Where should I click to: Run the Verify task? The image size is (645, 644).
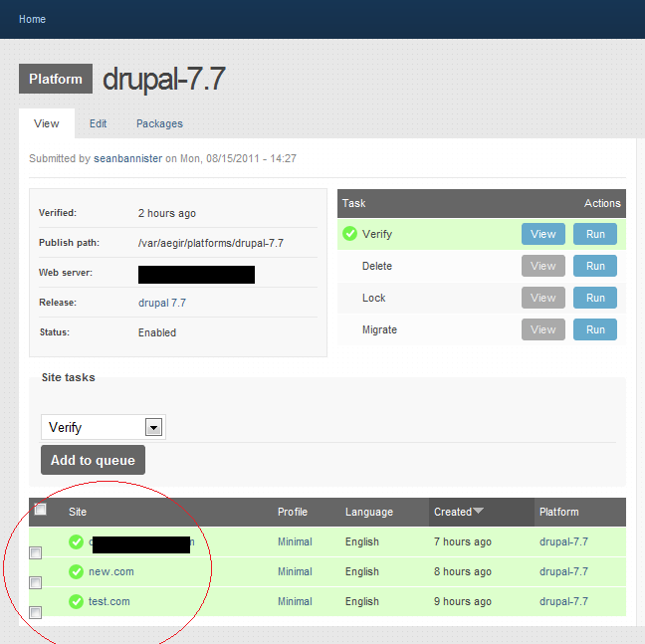point(595,234)
